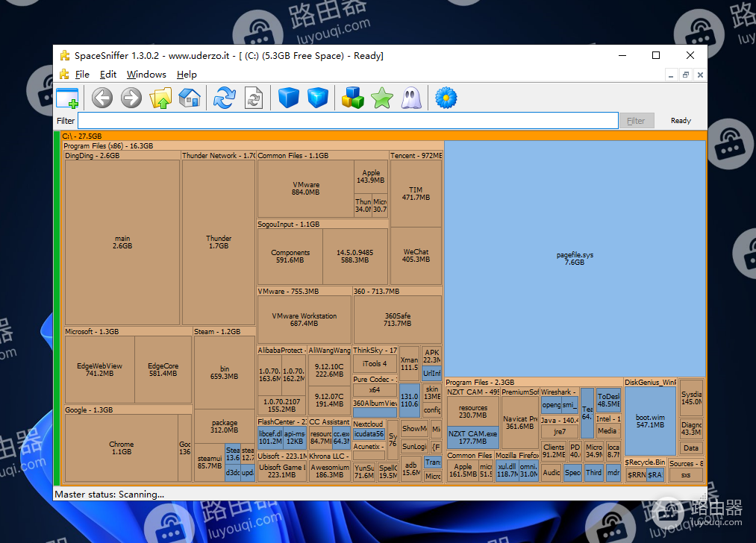Click the New View toolbar icon
The image size is (756, 543).
pyautogui.click(x=67, y=98)
